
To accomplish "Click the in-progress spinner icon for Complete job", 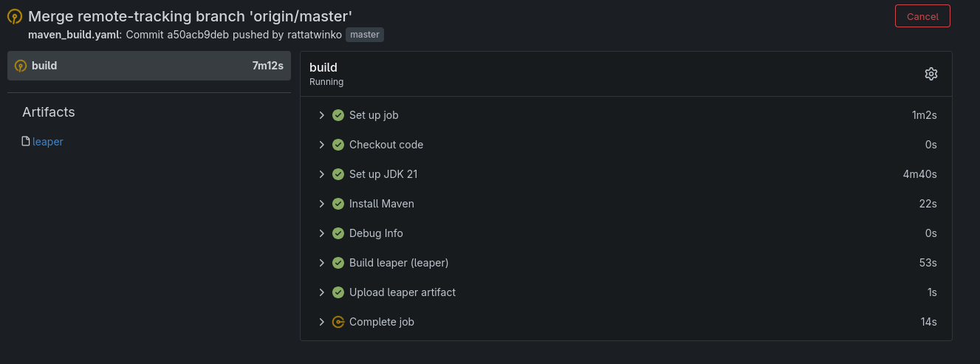I will (x=338, y=322).
